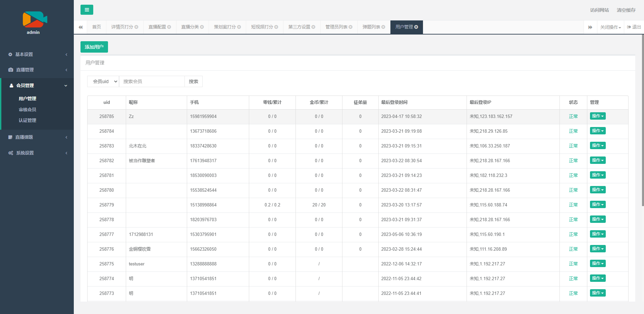Screen dimensions: 644x314
Task: Collapse the 会员管理 sidebar menu arrow
Action: [66, 85]
